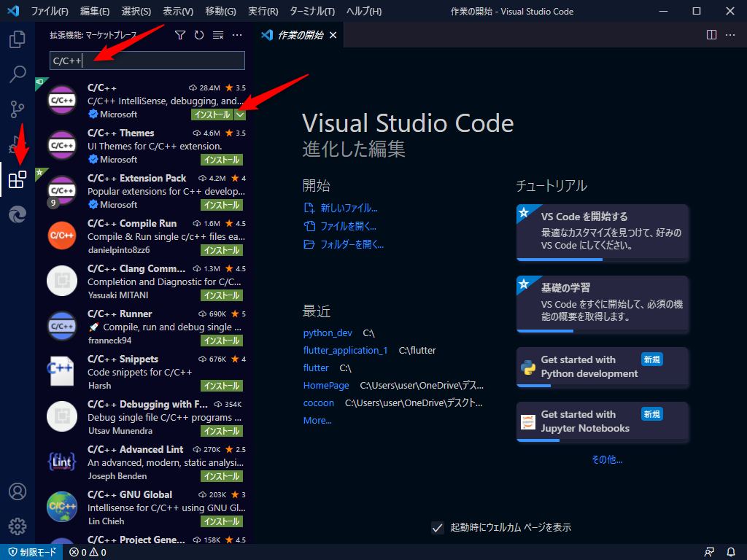Filter extensions with the funnel icon
This screenshot has width=747, height=560.
click(x=180, y=35)
